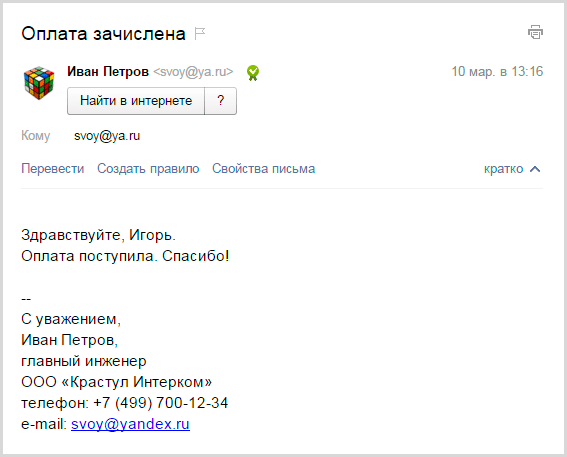The image size is (567, 457).
Task: Open the Rubik's cube sender avatar
Action: 39,82
